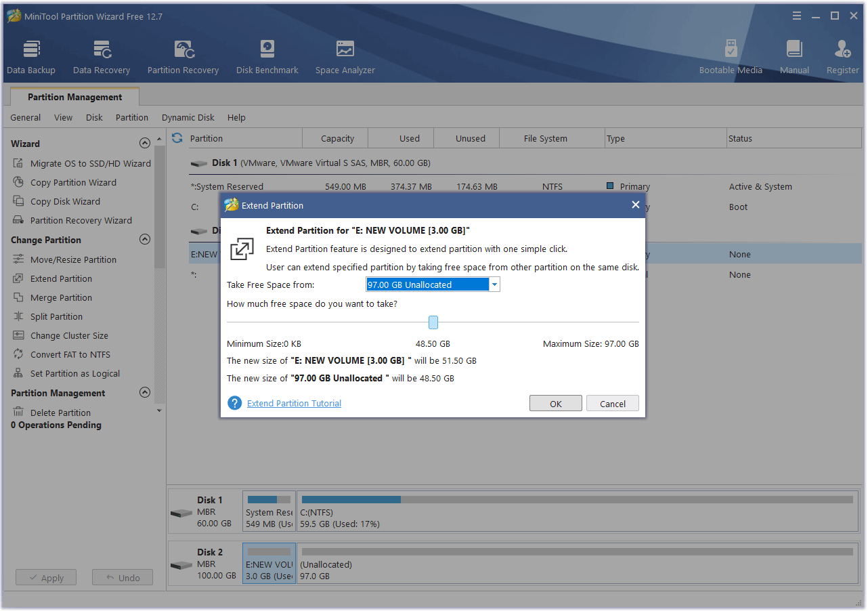Screen dimensions: 868x611
Task: Select the E:NEW VOLUME block in disk map
Action: 269,564
